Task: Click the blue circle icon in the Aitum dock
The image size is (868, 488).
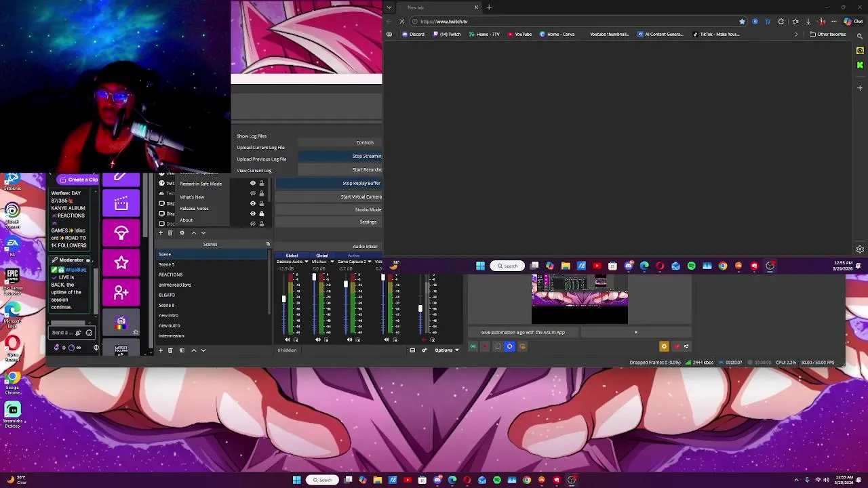Action: 509,346
